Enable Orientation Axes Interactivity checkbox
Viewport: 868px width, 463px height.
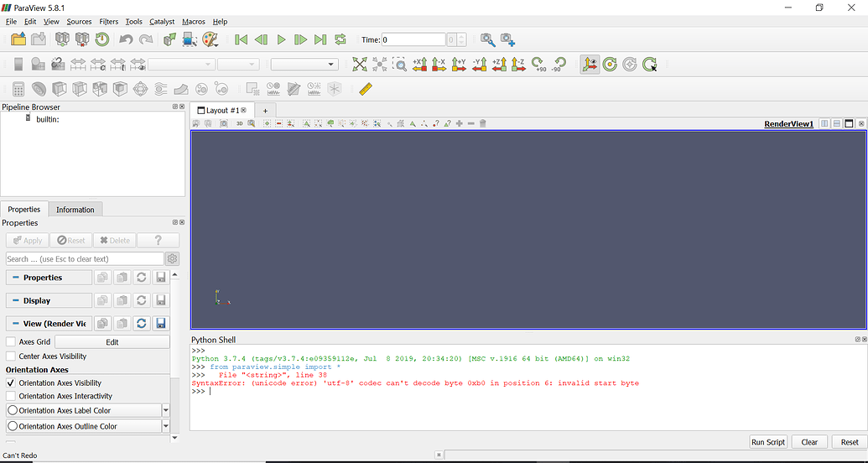[x=11, y=396]
